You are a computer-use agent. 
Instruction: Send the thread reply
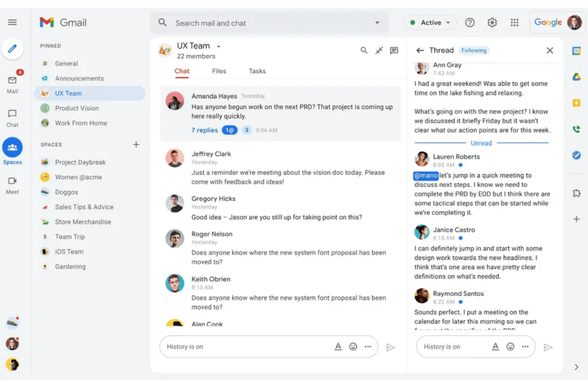coord(548,347)
